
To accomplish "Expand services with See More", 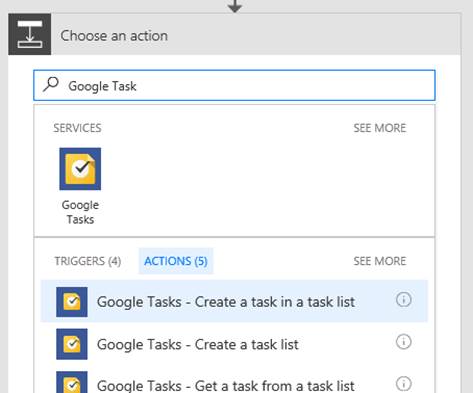I will click(x=380, y=128).
